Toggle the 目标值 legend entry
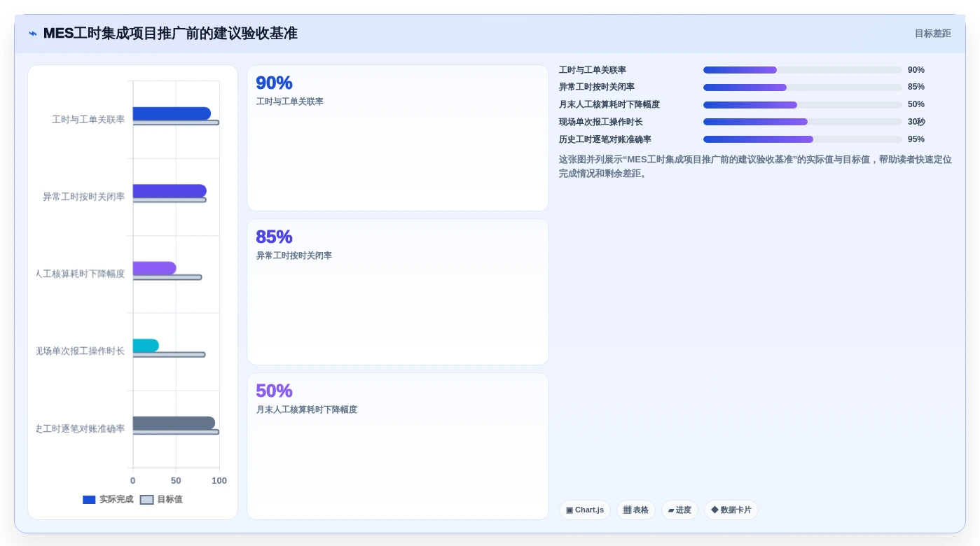 161,499
